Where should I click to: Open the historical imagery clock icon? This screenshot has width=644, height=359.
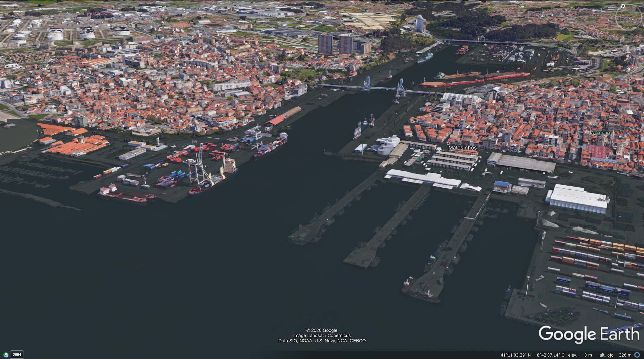click(6, 354)
